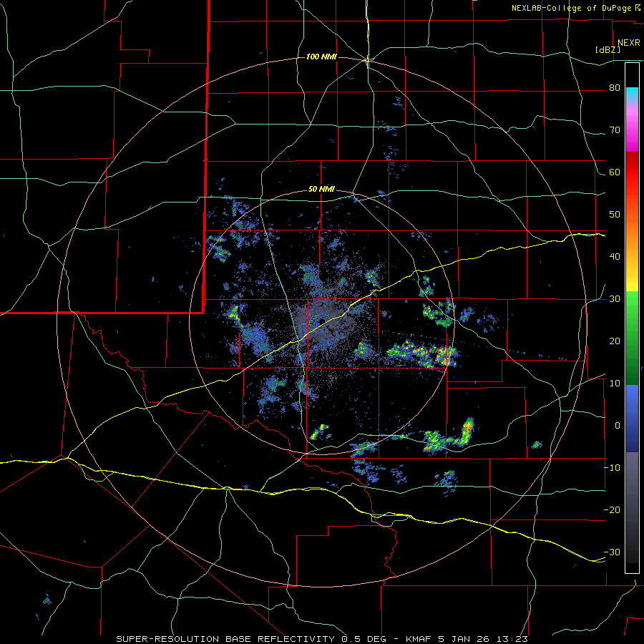Click the 70 value on the dBZ scale

pos(615,130)
